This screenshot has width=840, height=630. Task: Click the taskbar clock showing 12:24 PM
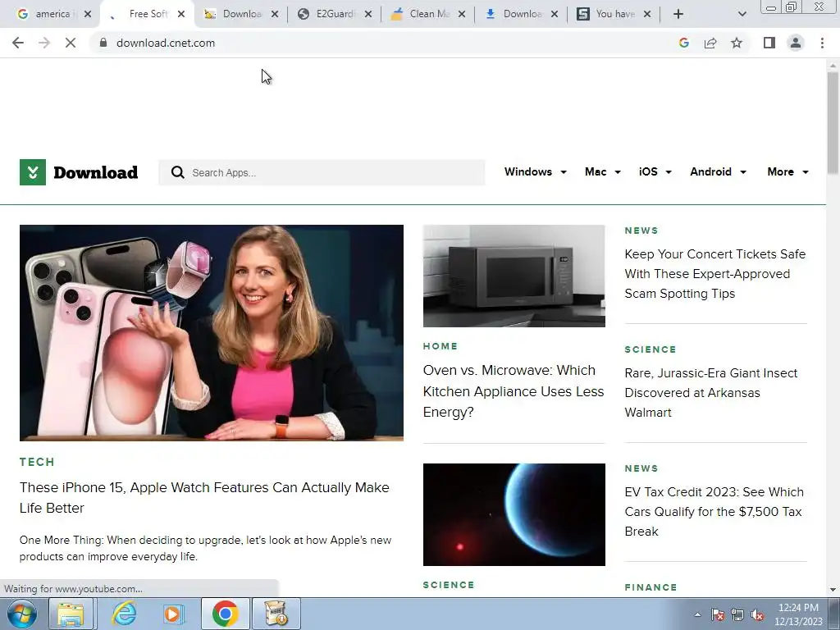[798, 614]
